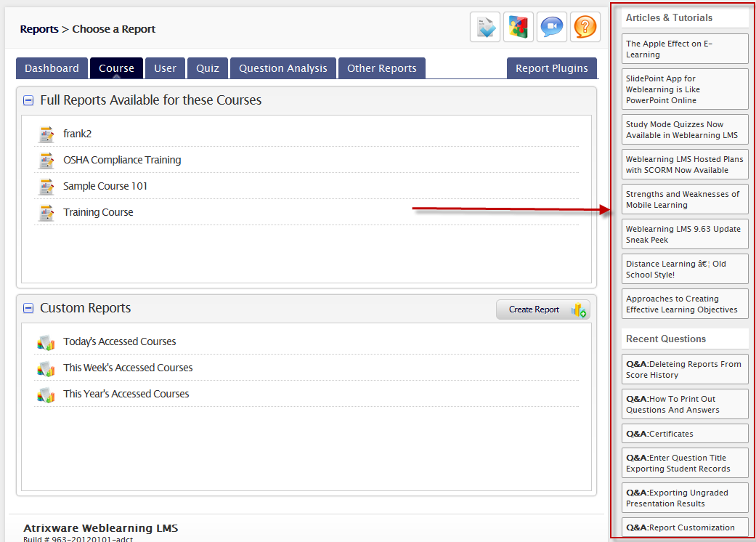The image size is (756, 542).
Task: Click the report icon beside Training Course
Action: (x=46, y=213)
